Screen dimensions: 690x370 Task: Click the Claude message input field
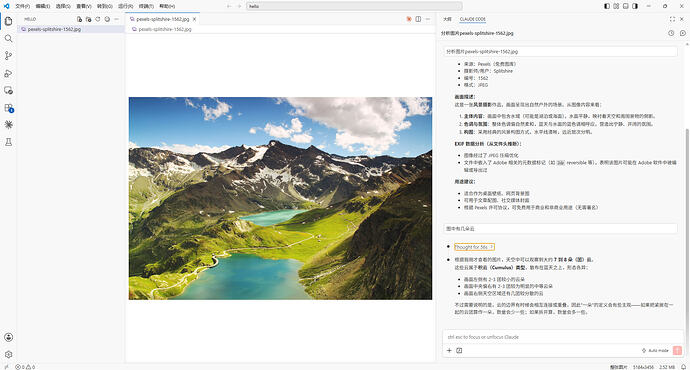tap(562, 337)
